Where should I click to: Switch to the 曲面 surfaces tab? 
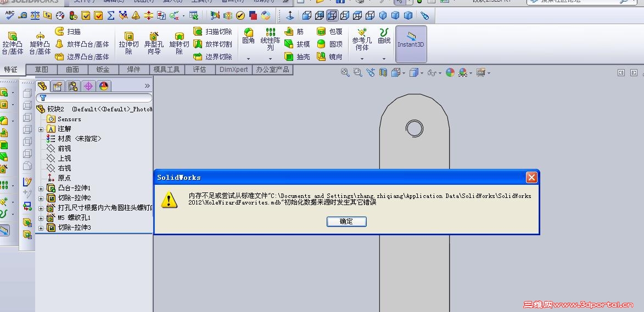[x=72, y=70]
